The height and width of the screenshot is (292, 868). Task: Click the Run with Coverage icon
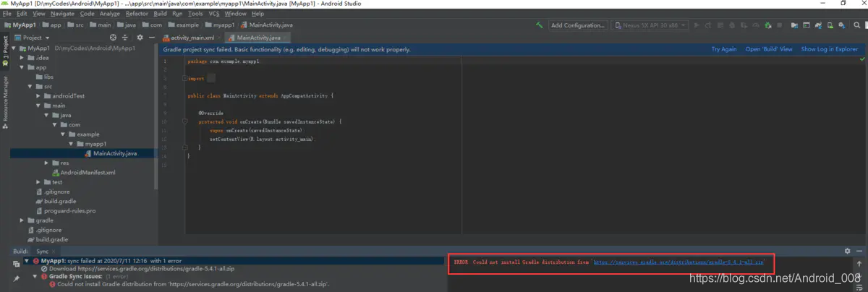coord(744,25)
